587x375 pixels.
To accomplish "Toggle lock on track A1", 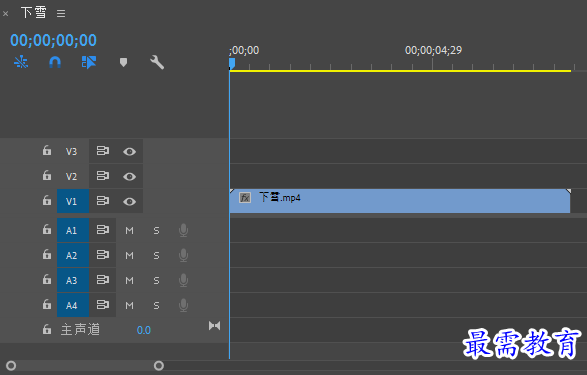I will [47, 229].
